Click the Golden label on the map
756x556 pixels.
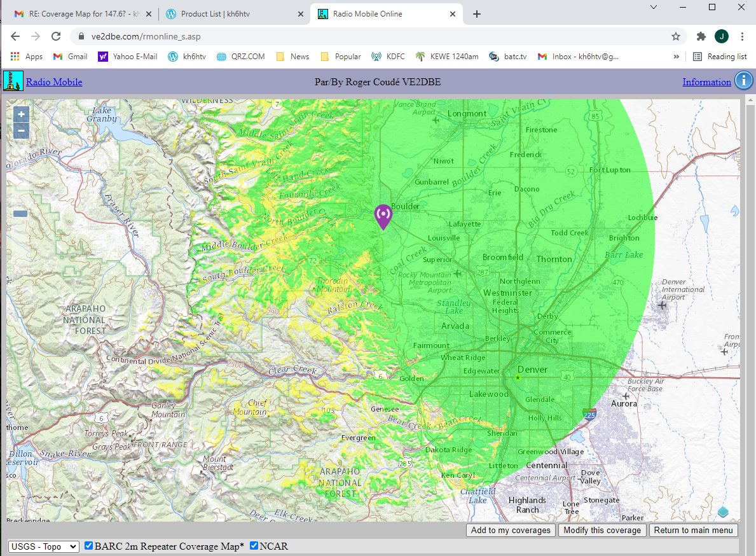411,379
